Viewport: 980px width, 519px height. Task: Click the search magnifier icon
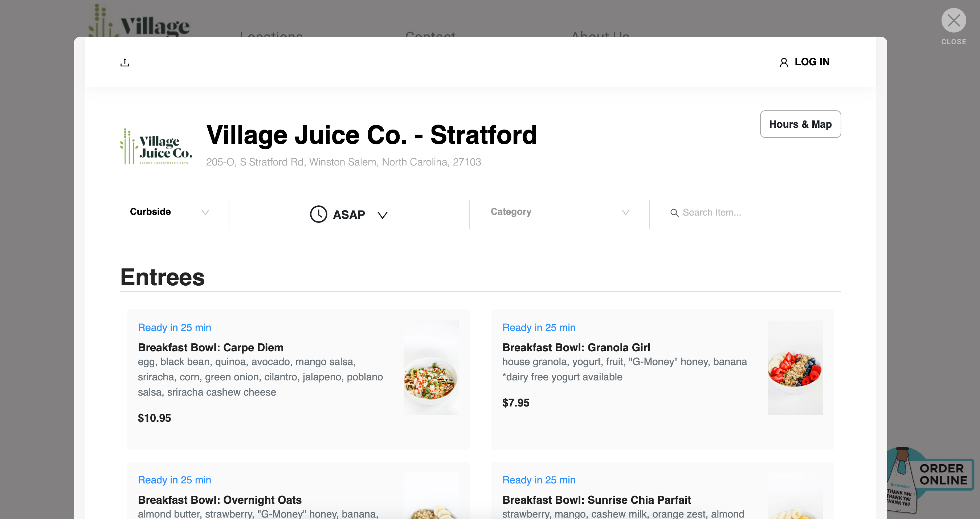pyautogui.click(x=674, y=213)
